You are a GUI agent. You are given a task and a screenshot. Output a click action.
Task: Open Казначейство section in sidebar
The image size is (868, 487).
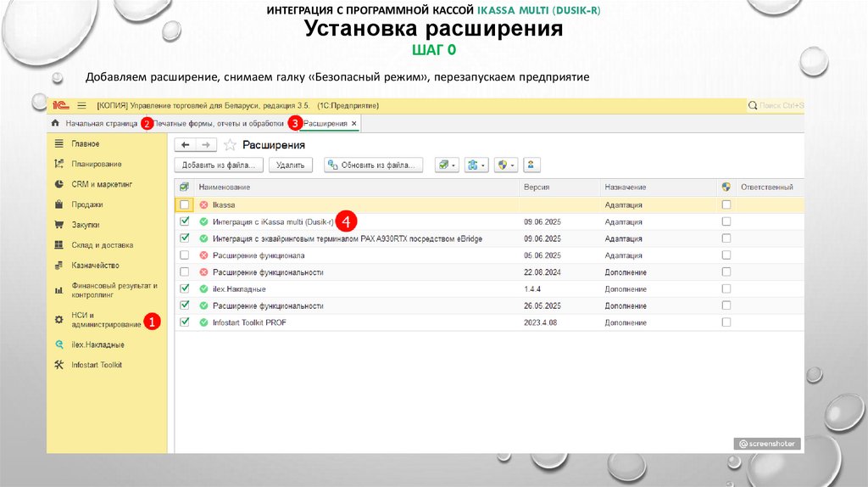tap(95, 266)
